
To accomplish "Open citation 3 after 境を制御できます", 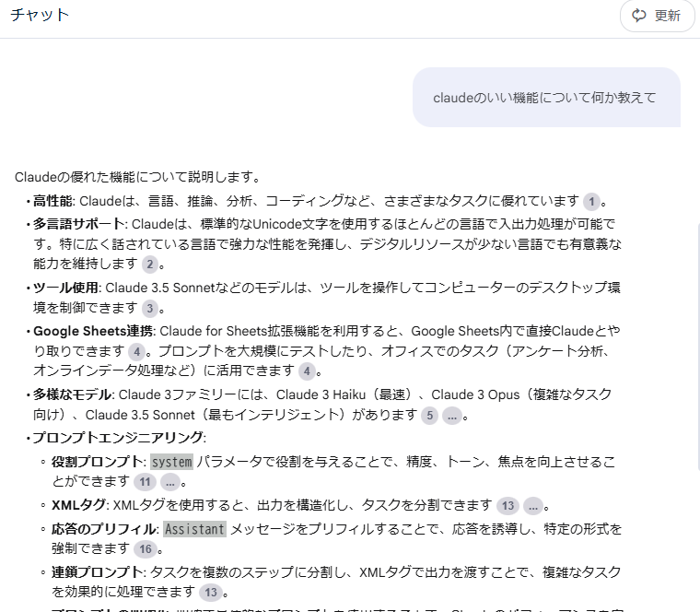I will [x=150, y=308].
